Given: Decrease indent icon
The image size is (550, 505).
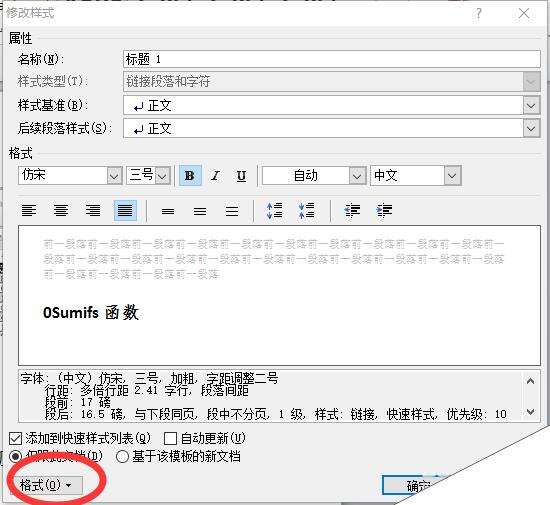Looking at the screenshot, I should [x=352, y=210].
